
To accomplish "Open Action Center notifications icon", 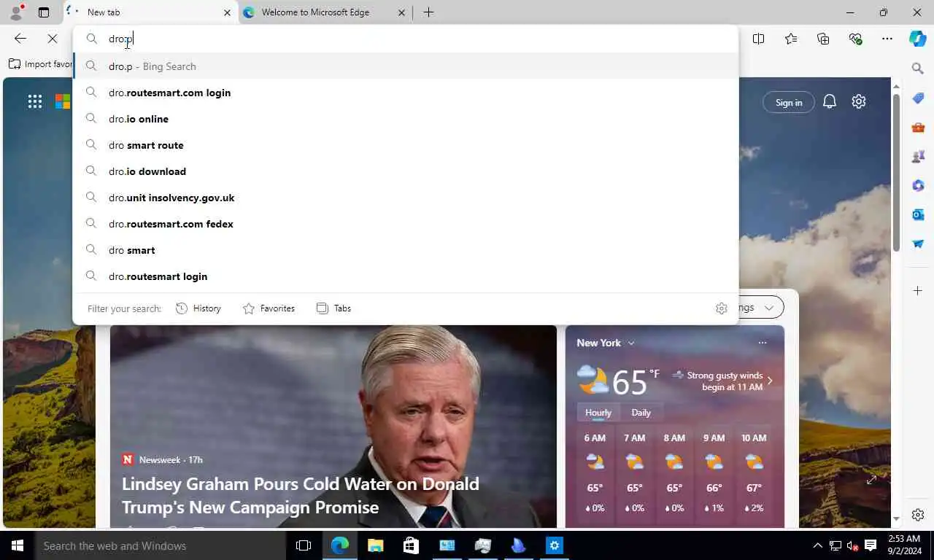I will [871, 545].
